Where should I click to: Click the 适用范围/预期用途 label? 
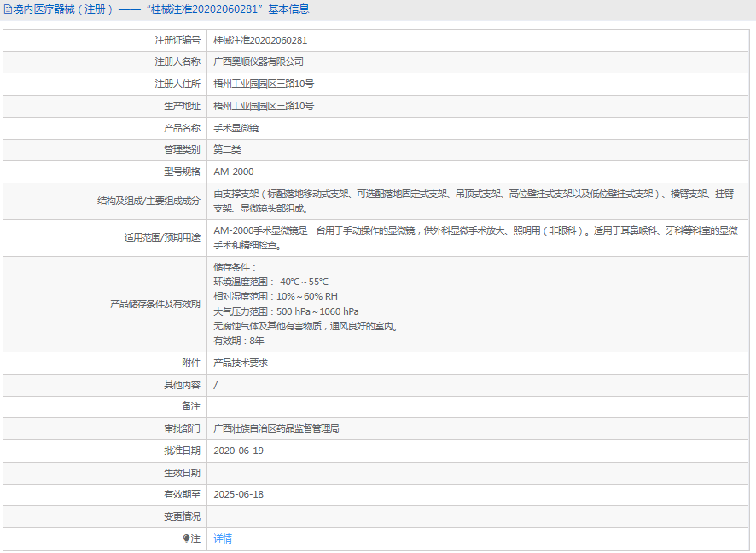click(162, 238)
